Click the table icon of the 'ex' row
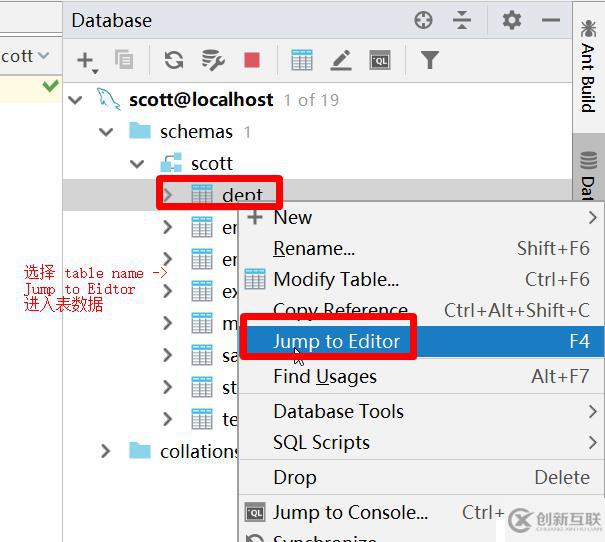This screenshot has width=605, height=542. pos(202,291)
